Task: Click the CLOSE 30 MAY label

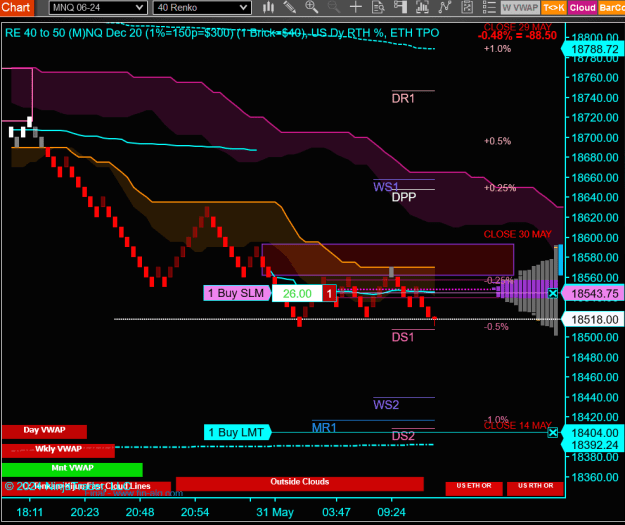Action: (x=517, y=234)
